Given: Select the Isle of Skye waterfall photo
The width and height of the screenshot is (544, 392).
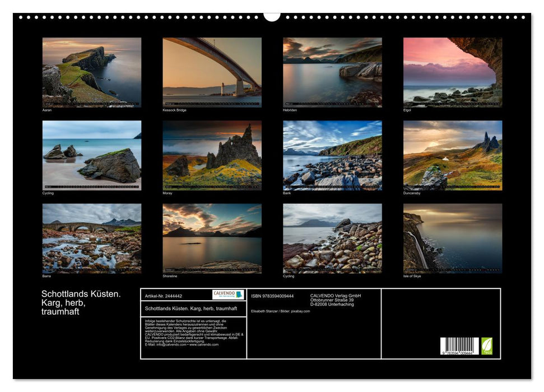Looking at the screenshot, I should click(453, 239).
